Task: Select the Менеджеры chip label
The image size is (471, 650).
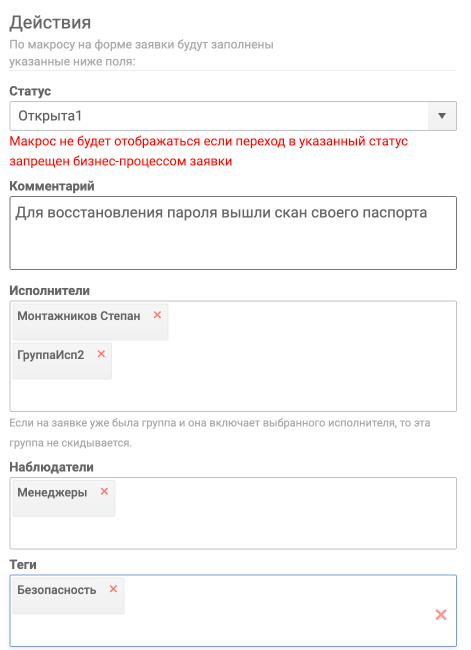Action: (x=52, y=492)
